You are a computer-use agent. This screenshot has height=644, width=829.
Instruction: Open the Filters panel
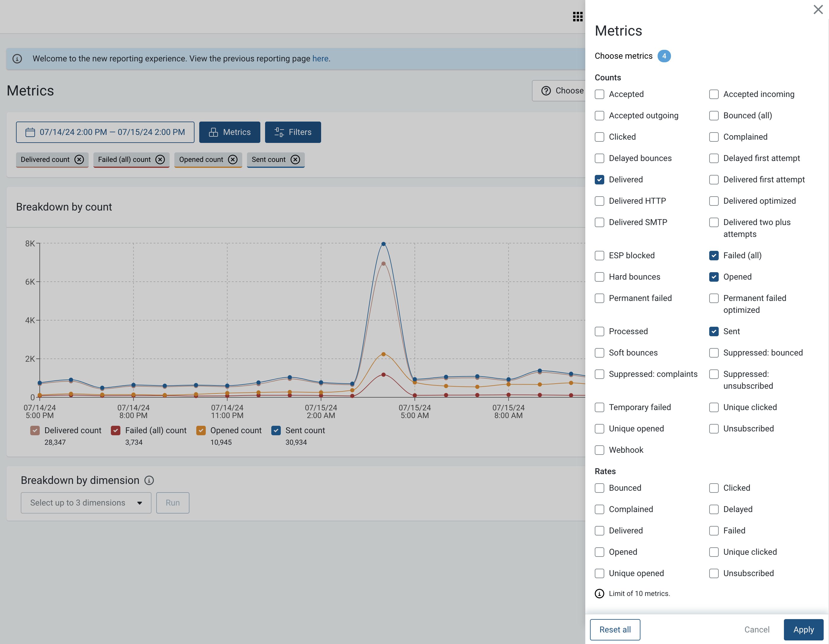(293, 132)
